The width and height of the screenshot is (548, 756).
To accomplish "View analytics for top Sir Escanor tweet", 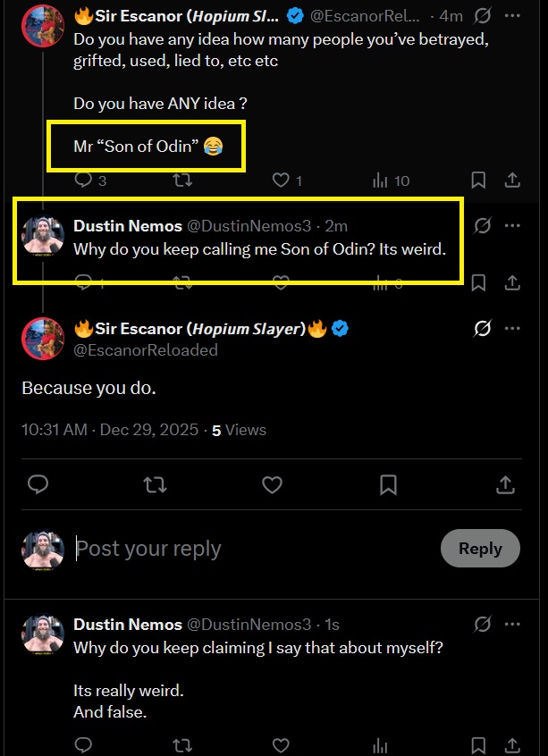I will point(381,180).
